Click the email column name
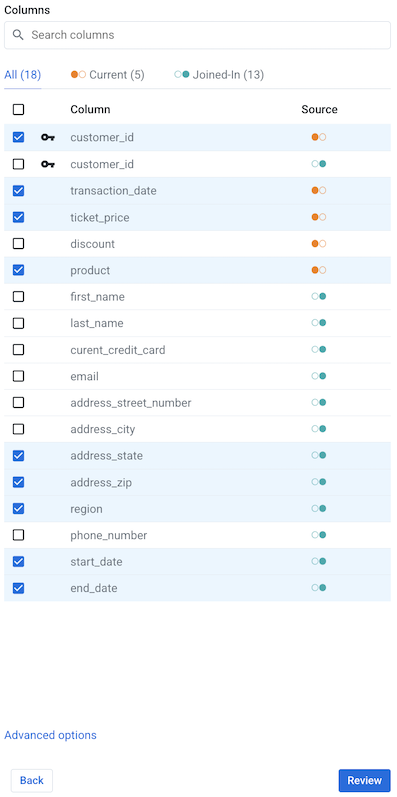397x797 pixels. (84, 377)
